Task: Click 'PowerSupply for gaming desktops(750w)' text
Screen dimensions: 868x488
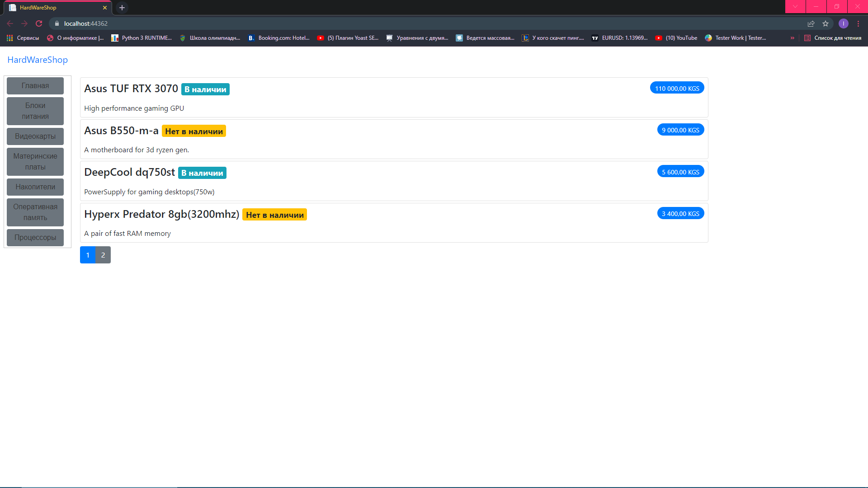Action: click(x=149, y=192)
